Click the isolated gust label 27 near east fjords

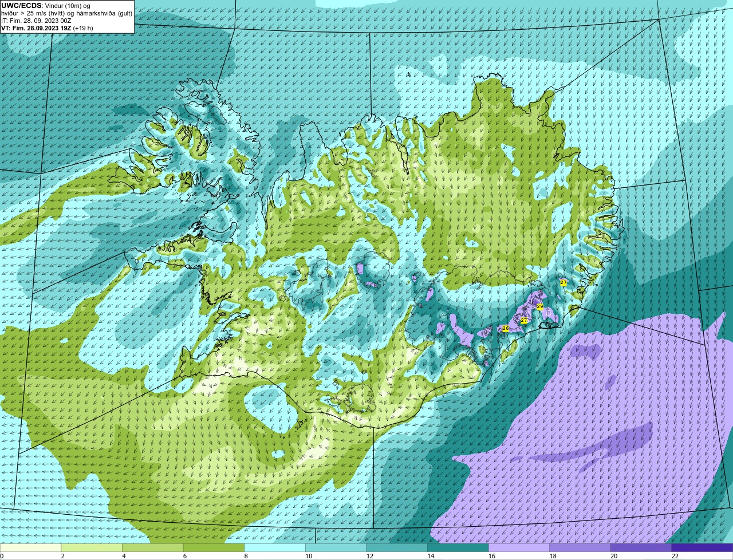(563, 283)
